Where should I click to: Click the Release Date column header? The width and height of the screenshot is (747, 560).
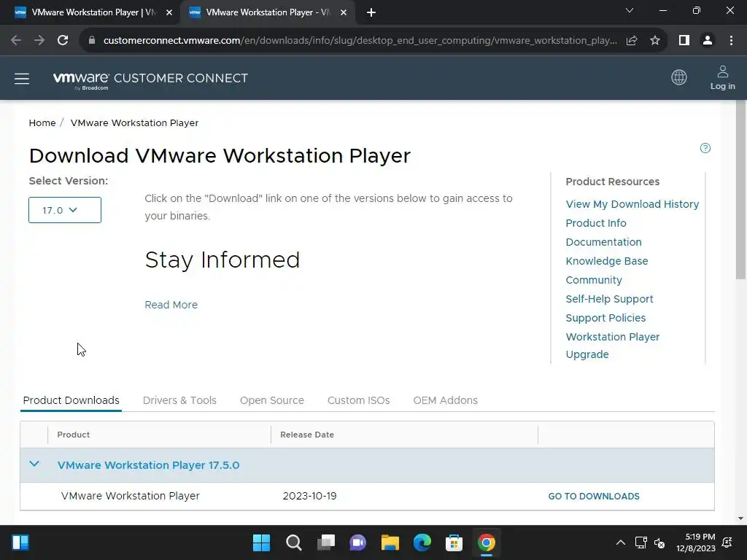(307, 435)
